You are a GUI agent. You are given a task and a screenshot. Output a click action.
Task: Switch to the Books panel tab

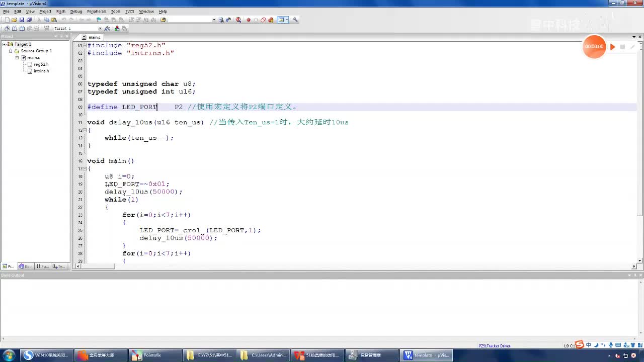point(25,266)
